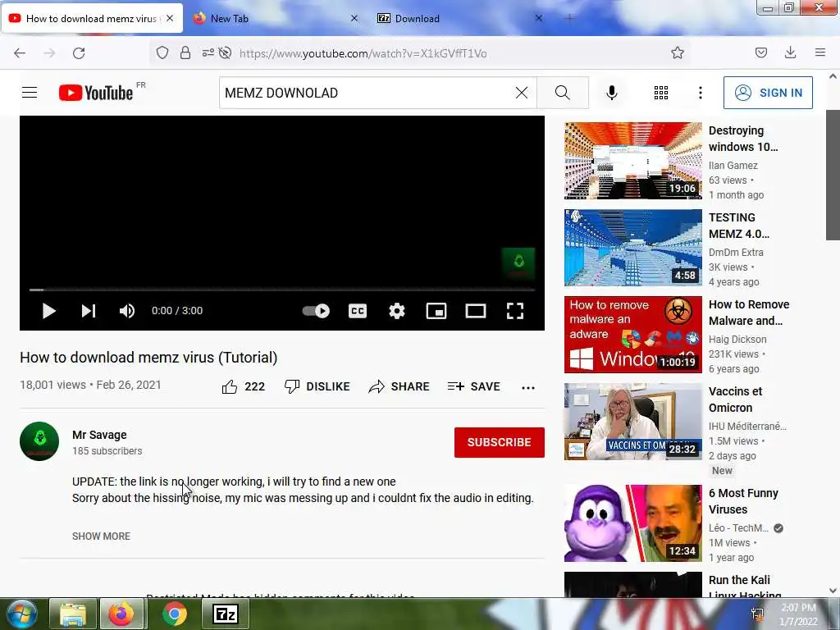This screenshot has height=630, width=840.
Task: Open the Windows Start button
Action: [21, 614]
